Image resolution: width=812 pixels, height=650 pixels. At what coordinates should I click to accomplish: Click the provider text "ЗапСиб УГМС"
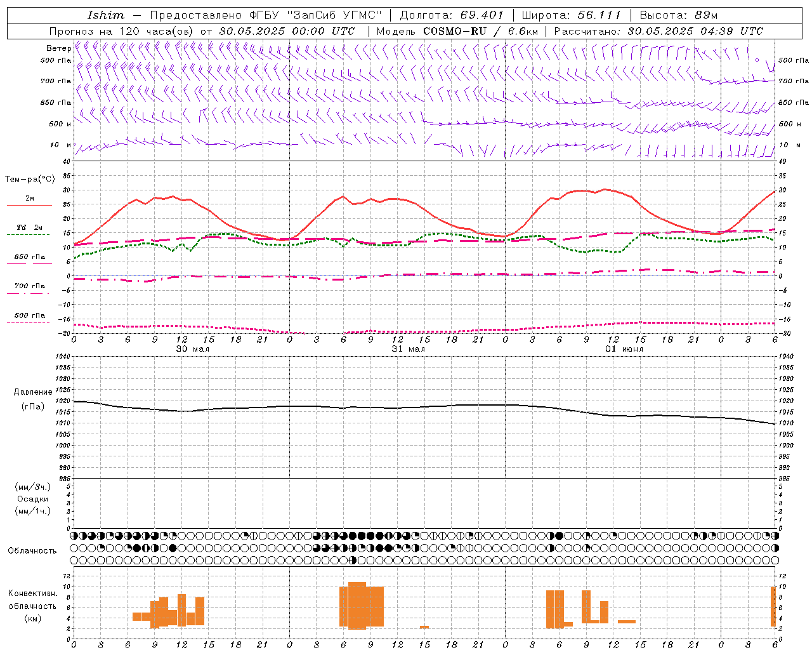(335, 15)
